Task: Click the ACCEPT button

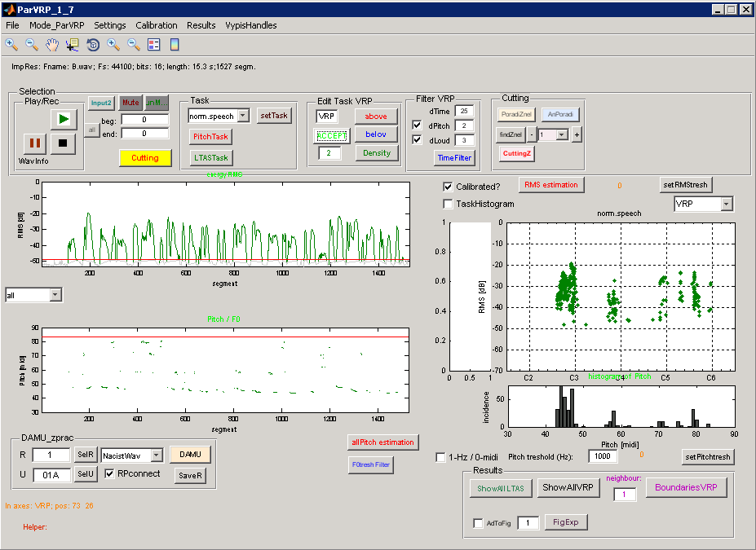Action: [x=332, y=136]
